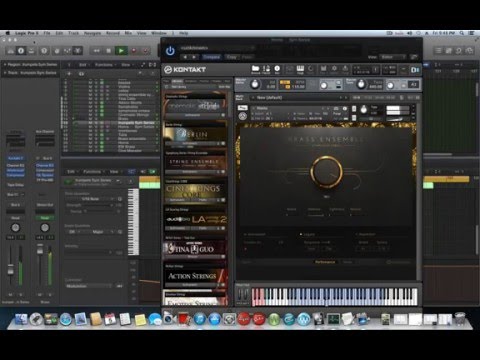Toggle the Editors button in Logic control bar
480x360 pixels.
pos(77,51)
